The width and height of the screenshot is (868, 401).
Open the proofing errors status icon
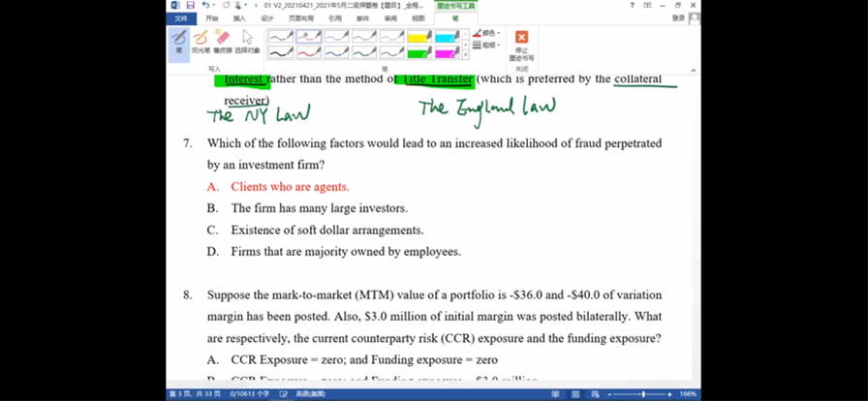[284, 394]
